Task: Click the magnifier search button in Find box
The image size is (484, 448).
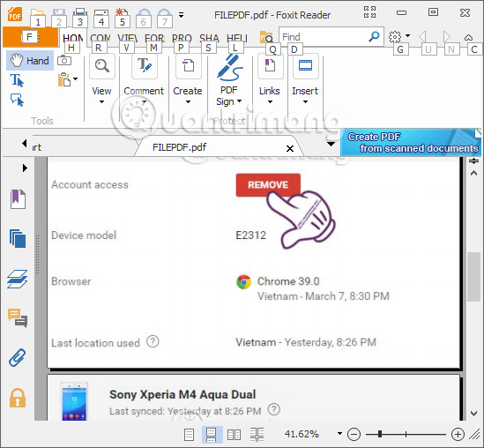Action: coord(374,36)
